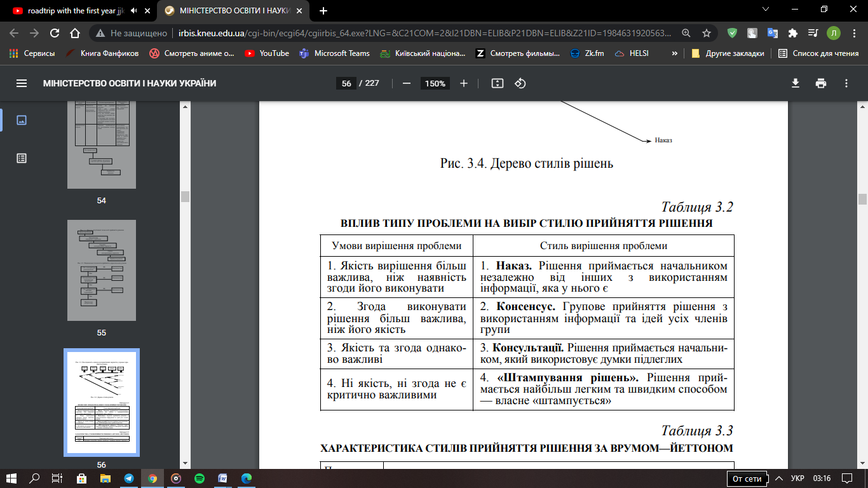Open Сервисы apps bookmark

(x=32, y=53)
